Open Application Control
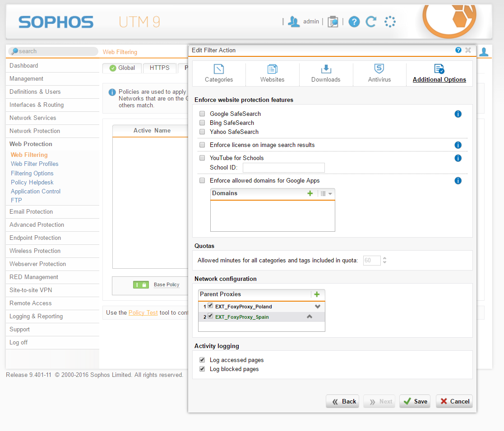The height and width of the screenshot is (431, 504). 36,192
